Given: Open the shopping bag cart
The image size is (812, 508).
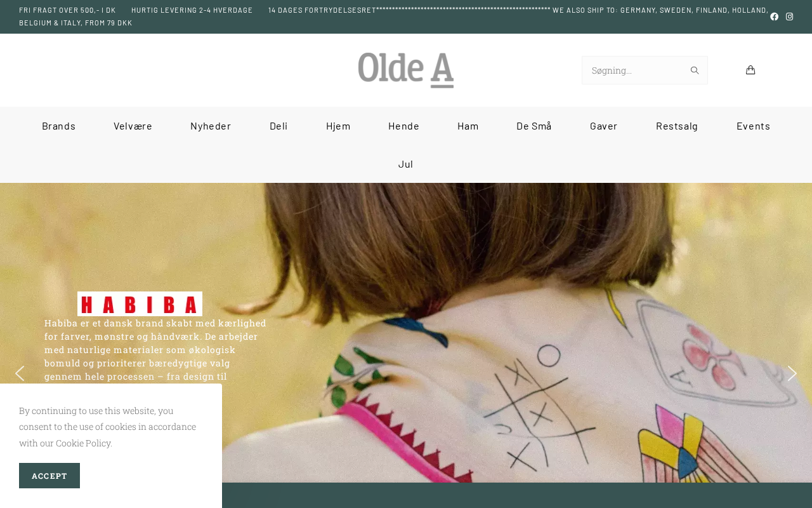Looking at the screenshot, I should (750, 70).
